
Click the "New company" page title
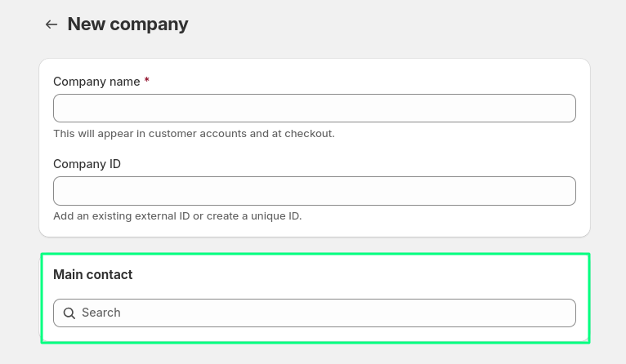[x=127, y=24]
